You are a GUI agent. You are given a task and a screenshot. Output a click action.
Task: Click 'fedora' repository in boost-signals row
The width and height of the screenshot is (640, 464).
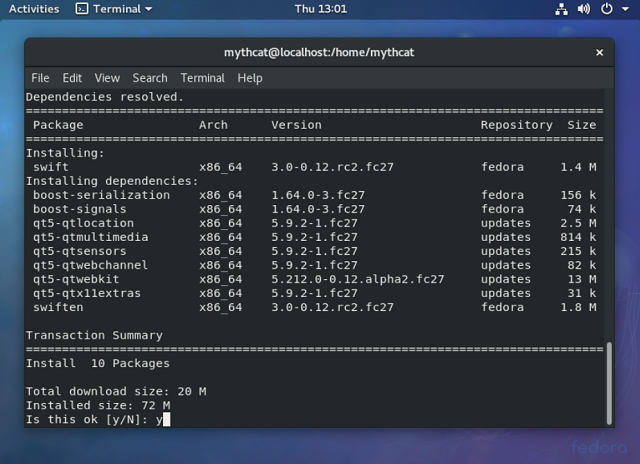tap(502, 209)
